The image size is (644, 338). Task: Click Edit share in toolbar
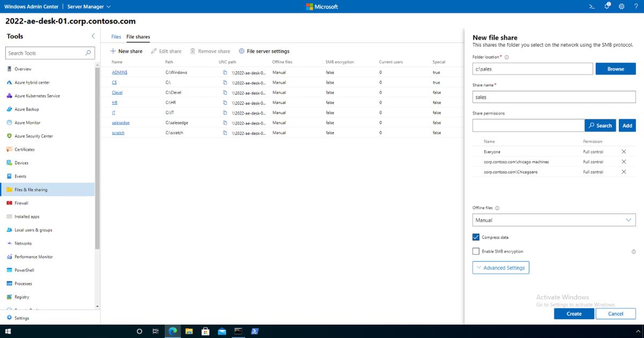[166, 51]
